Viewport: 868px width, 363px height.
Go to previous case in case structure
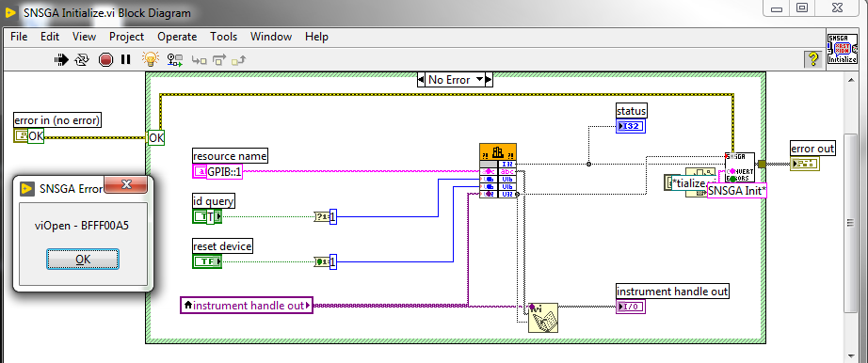pos(422,80)
